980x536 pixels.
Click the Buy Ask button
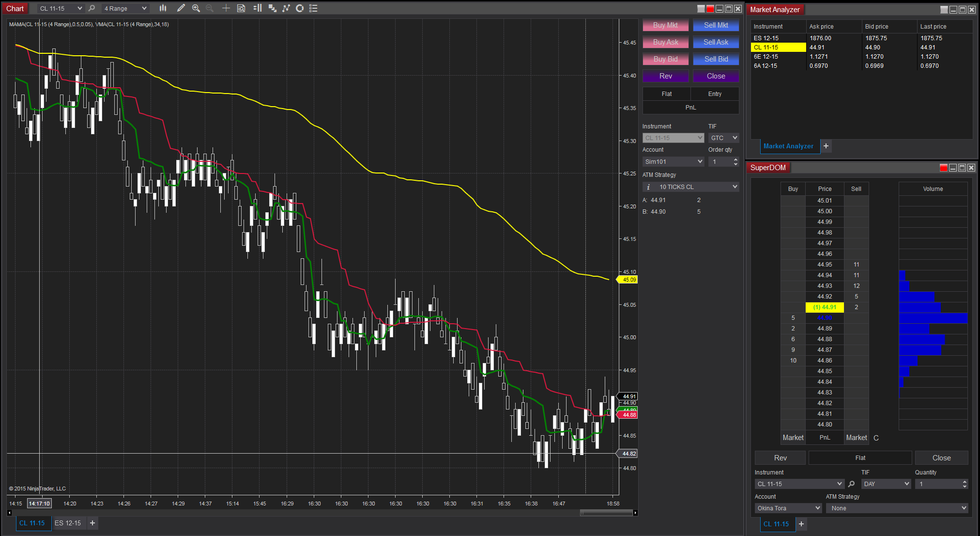point(665,42)
